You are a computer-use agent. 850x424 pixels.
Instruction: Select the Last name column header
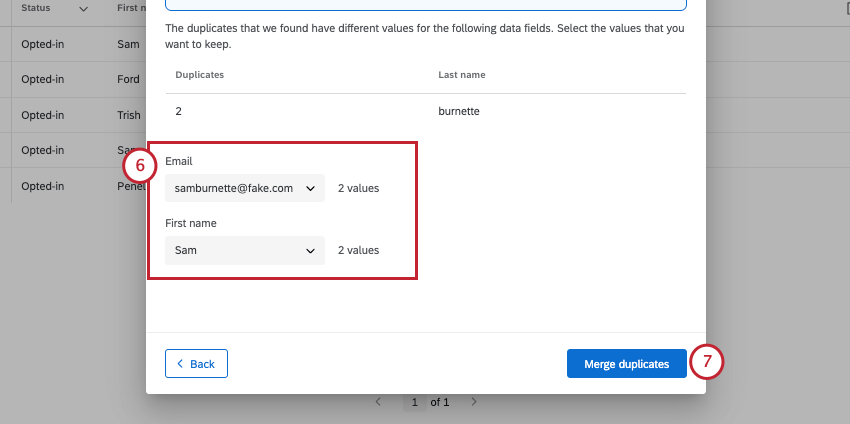pyautogui.click(x=461, y=75)
